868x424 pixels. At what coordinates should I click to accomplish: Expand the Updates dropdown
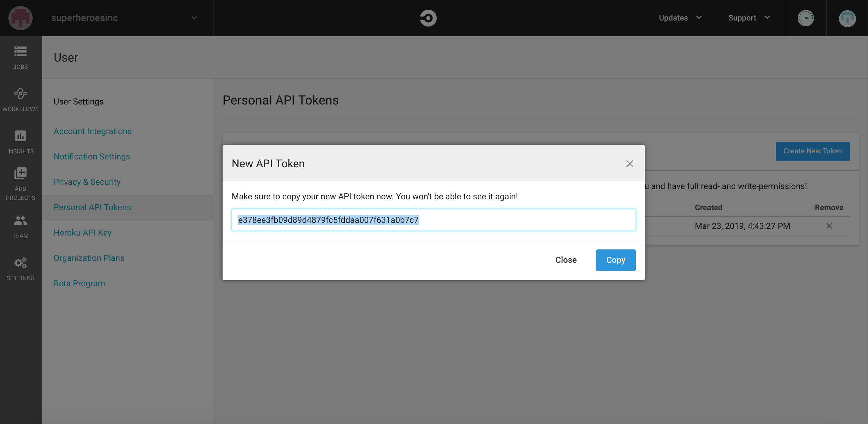pyautogui.click(x=680, y=18)
